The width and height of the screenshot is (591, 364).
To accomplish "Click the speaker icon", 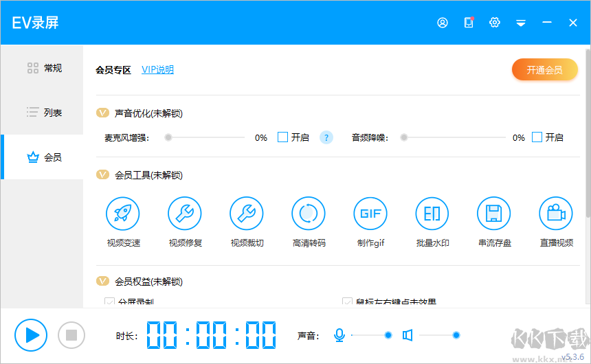I will 408,335.
